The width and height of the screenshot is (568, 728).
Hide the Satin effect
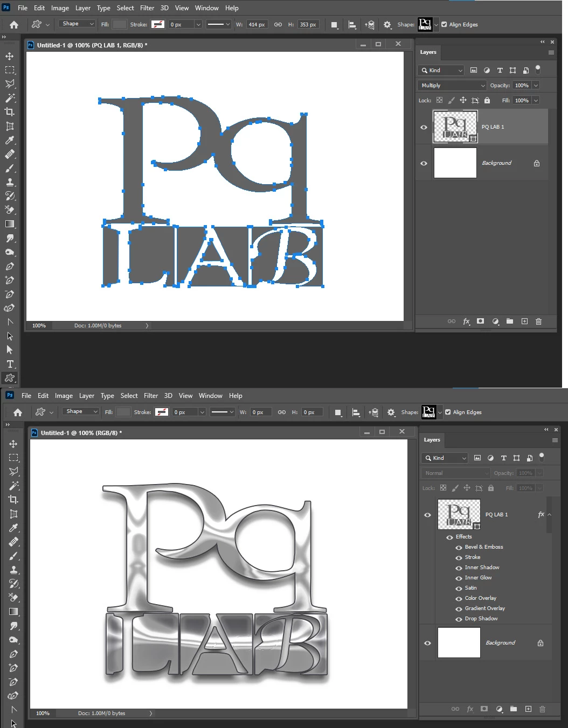(x=459, y=588)
